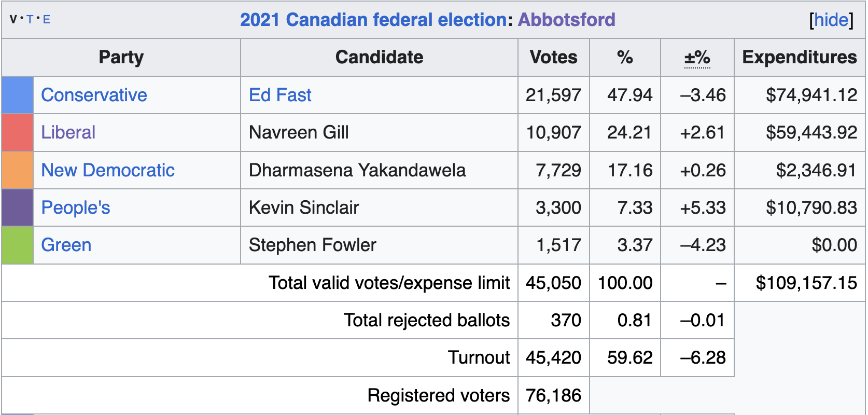Click the V (view template) link
The height and width of the screenshot is (415, 868).
[13, 20]
